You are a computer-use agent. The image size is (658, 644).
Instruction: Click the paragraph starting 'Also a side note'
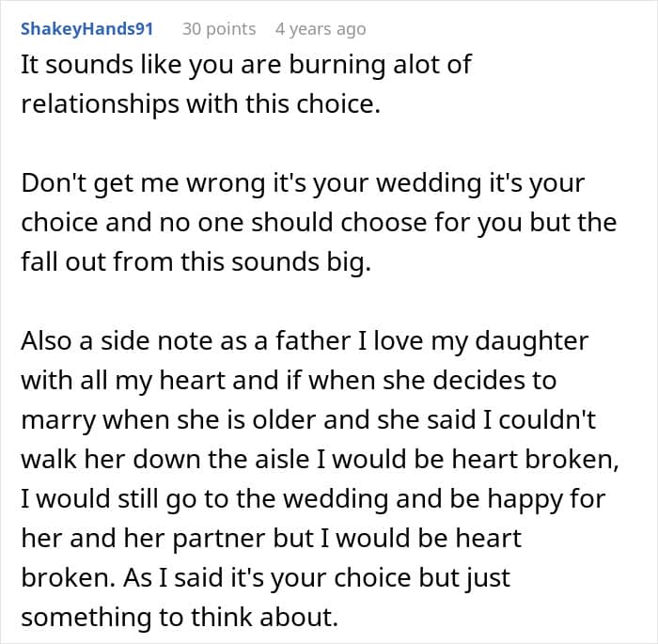click(321, 479)
